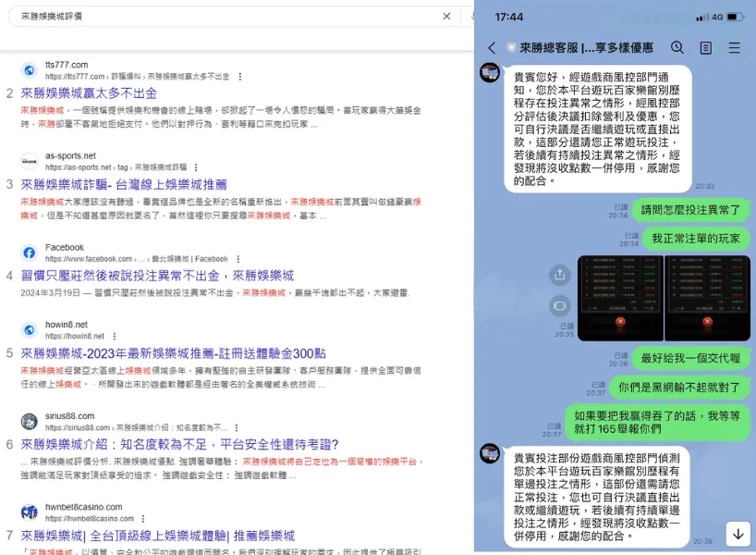Image resolution: width=756 pixels, height=555 pixels.
Task: Open the right betting record screenshot
Action: 707,298
